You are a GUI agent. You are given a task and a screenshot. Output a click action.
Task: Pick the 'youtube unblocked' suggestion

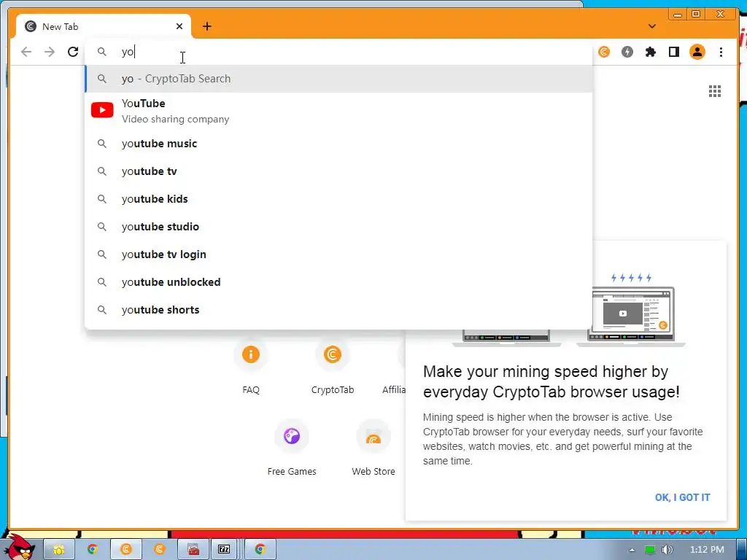tap(338, 282)
